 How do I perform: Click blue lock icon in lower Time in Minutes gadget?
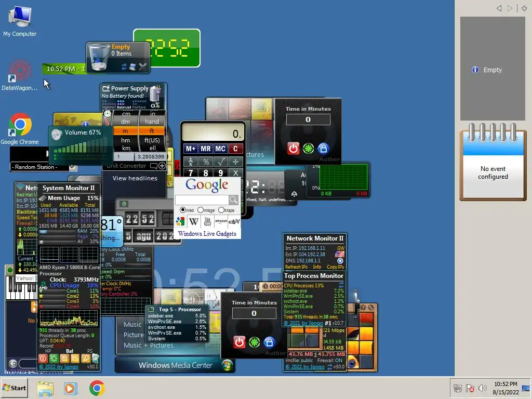tap(269, 342)
